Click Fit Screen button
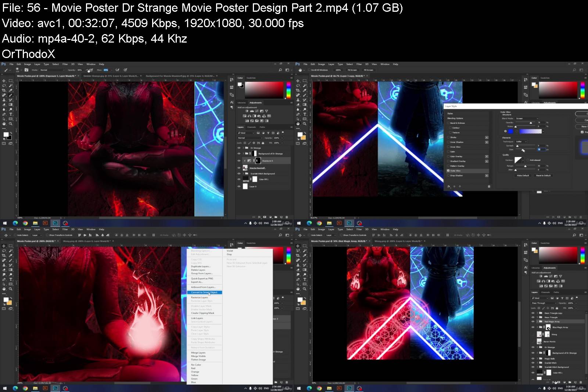588x392 pixels. point(353,70)
